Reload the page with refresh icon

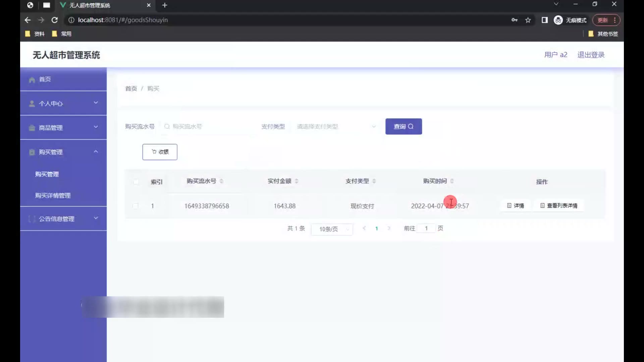pyautogui.click(x=54, y=20)
